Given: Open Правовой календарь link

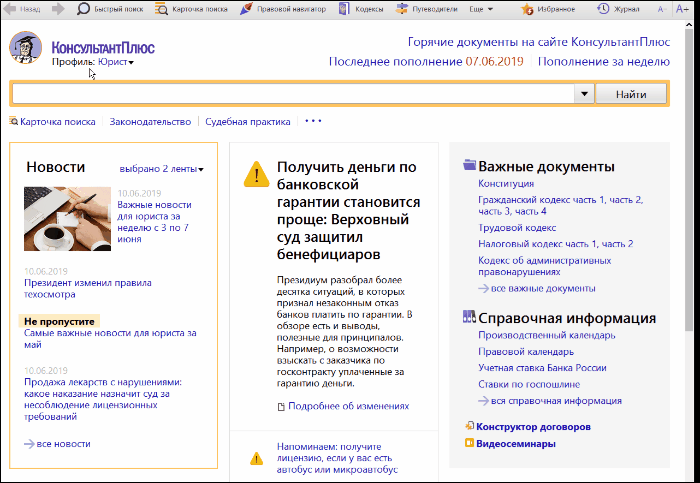Looking at the screenshot, I should pos(526,351).
